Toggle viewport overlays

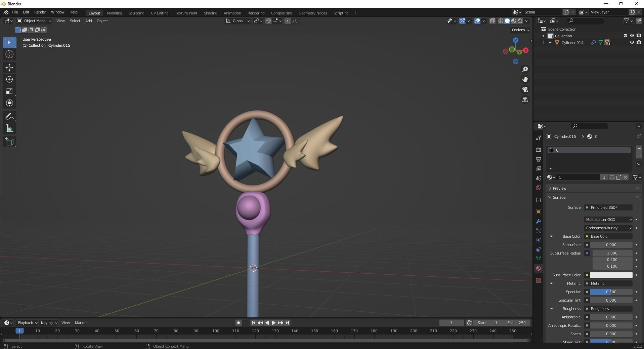tap(477, 21)
